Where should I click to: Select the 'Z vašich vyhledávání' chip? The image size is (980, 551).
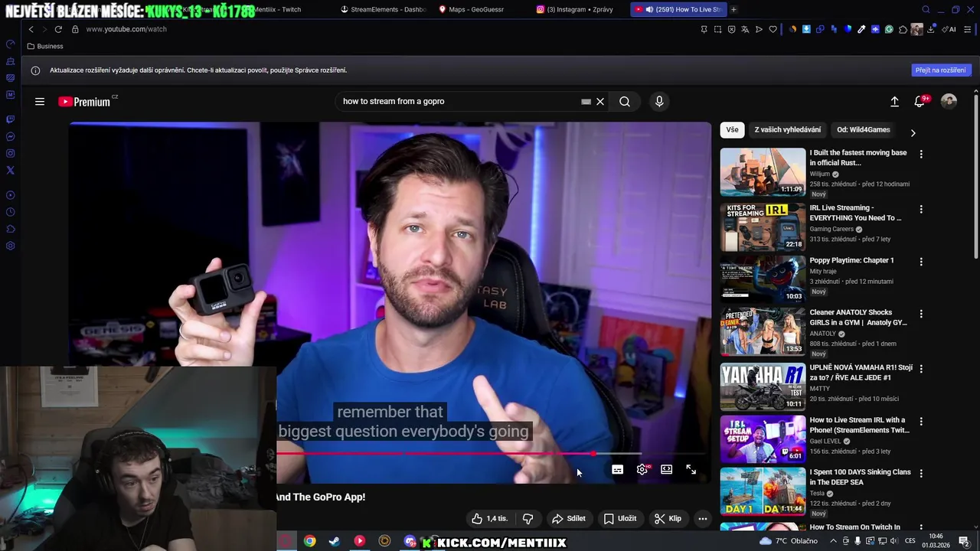coord(788,130)
